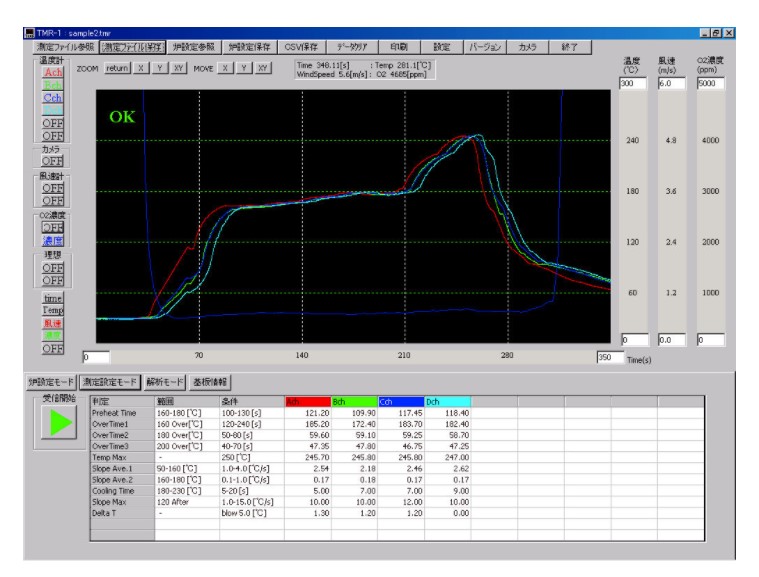Toggle the OFF button under O2濃度
Image resolution: width=759 pixels, height=577 pixels.
(x=52, y=228)
